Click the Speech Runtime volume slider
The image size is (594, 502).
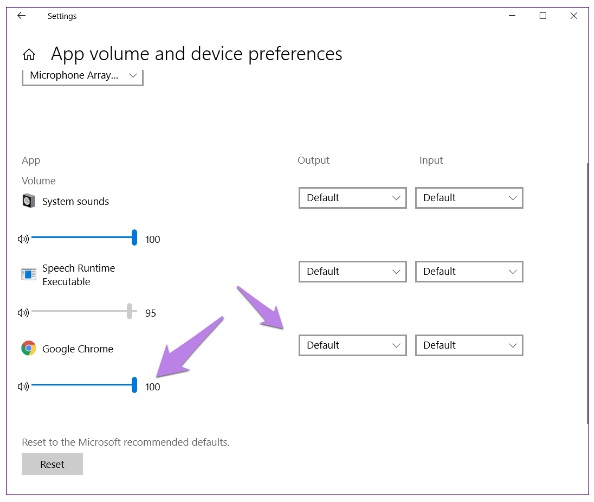point(83,311)
